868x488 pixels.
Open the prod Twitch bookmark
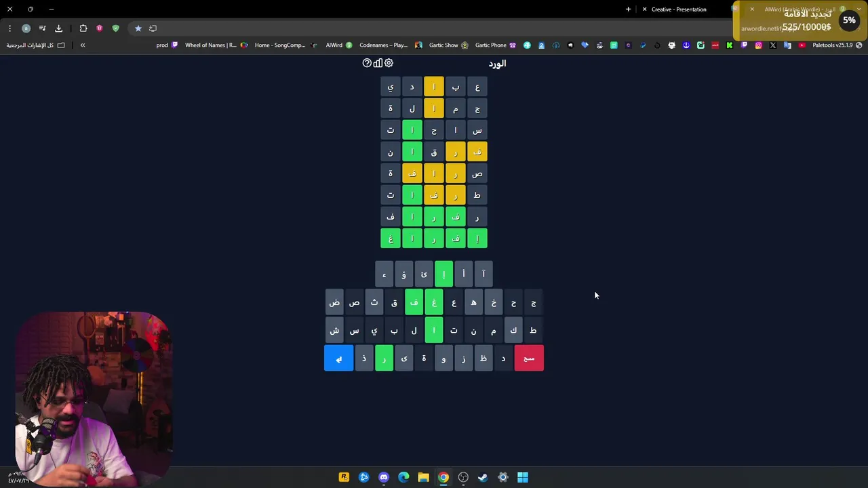167,45
